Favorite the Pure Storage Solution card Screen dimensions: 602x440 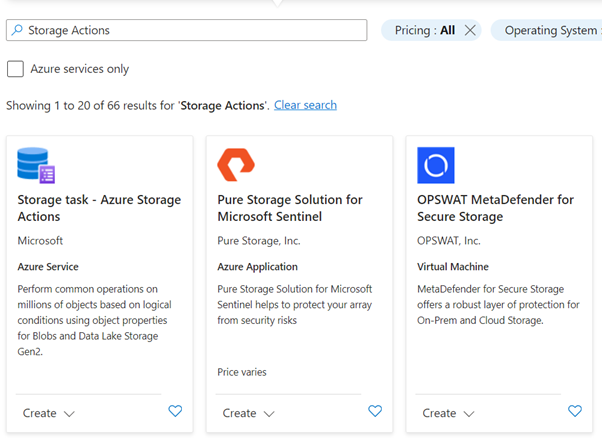click(375, 411)
